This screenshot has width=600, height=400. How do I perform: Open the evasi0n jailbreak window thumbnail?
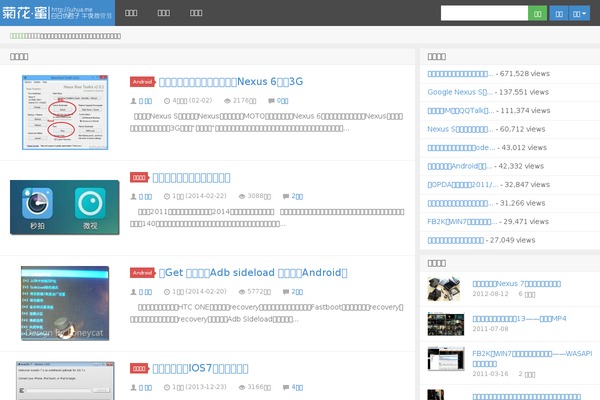pyautogui.click(x=65, y=380)
